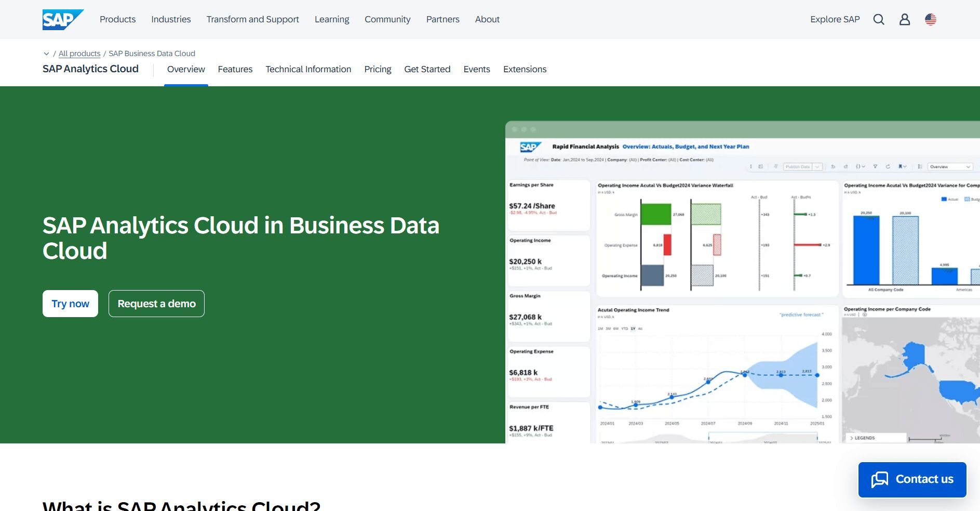980x511 pixels.
Task: Click the chat icon in Contact us
Action: point(879,479)
